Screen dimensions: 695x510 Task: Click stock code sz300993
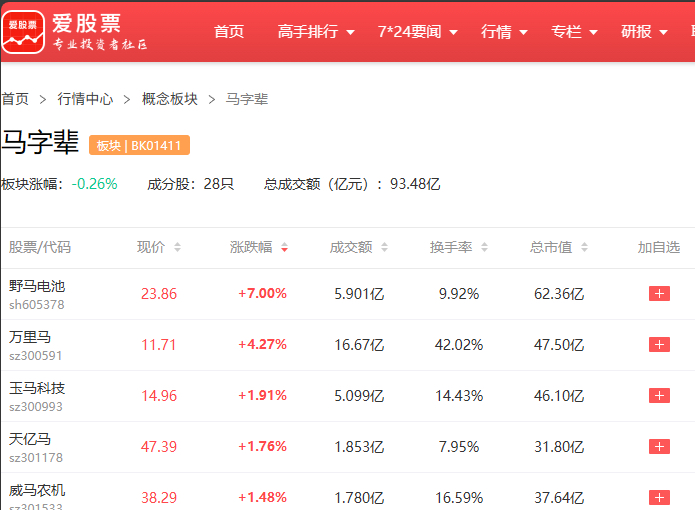(x=36, y=407)
